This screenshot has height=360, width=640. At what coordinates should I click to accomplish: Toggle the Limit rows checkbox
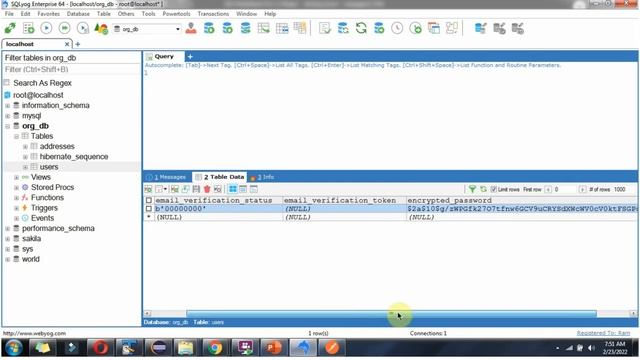493,189
